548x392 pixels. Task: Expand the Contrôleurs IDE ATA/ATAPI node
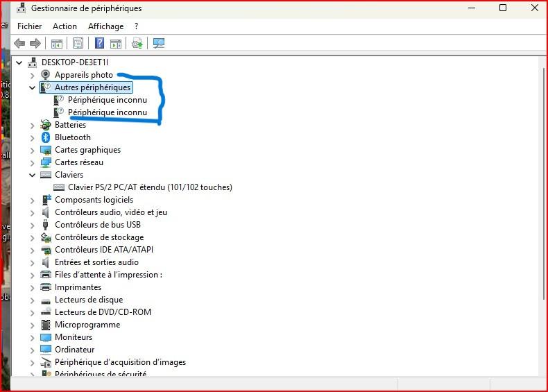click(32, 250)
